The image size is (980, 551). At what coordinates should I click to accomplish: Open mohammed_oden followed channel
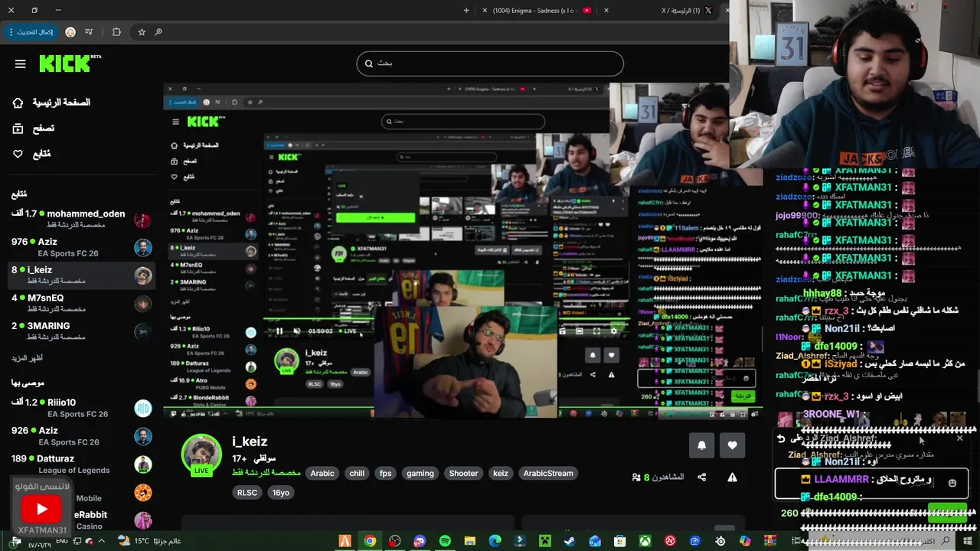point(80,220)
